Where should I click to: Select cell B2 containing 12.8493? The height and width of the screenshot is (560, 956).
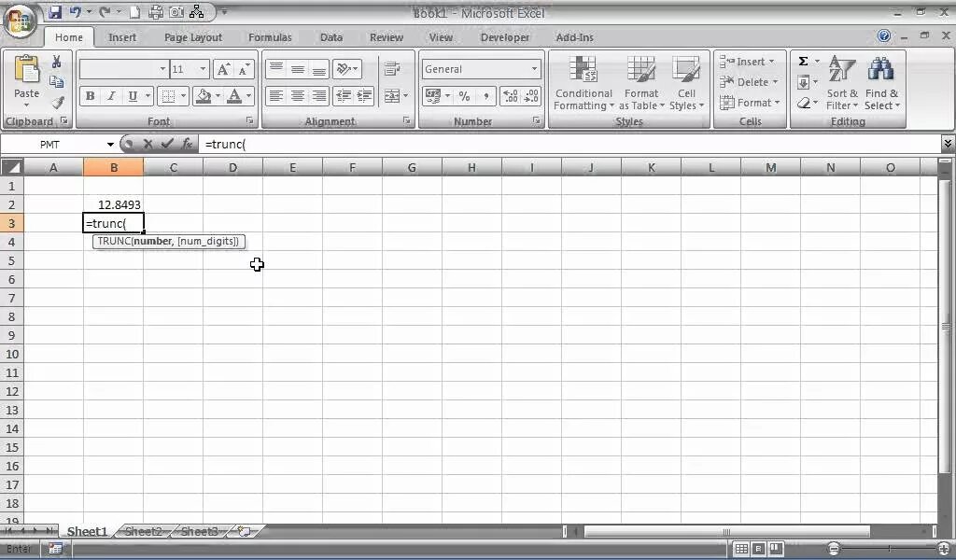[x=113, y=204]
